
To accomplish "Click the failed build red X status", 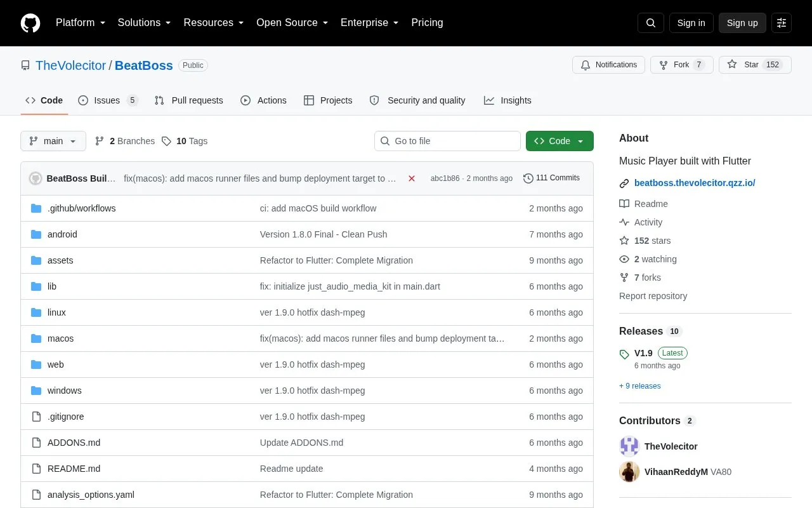I will [x=412, y=178].
